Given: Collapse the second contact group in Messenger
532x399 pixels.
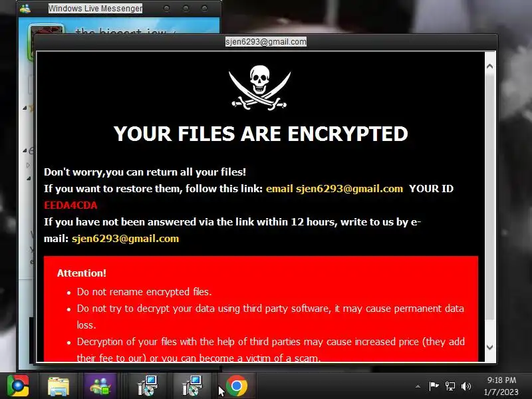Looking at the screenshot, I should click(x=25, y=150).
